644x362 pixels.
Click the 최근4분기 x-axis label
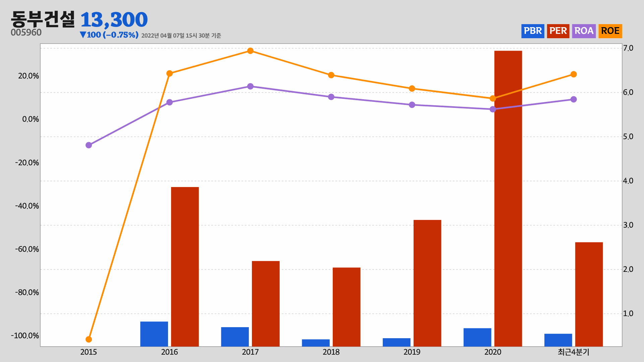point(573,352)
